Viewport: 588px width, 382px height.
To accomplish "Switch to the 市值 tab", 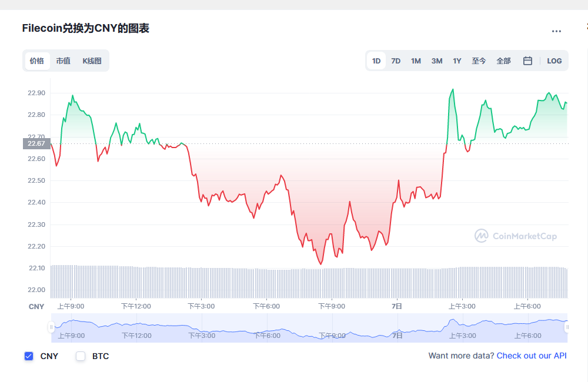I will point(64,61).
